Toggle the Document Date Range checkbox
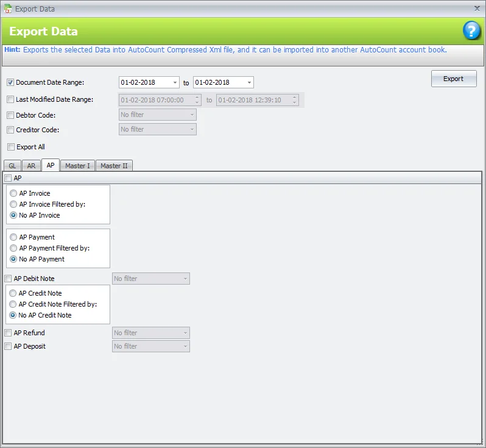The image size is (486, 448). click(x=10, y=82)
